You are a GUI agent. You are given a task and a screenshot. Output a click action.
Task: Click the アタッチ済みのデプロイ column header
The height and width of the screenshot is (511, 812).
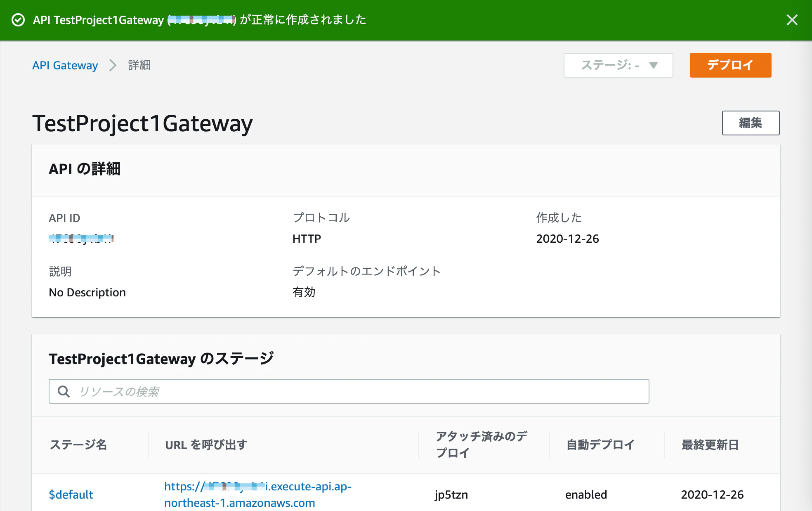pyautogui.click(x=482, y=445)
